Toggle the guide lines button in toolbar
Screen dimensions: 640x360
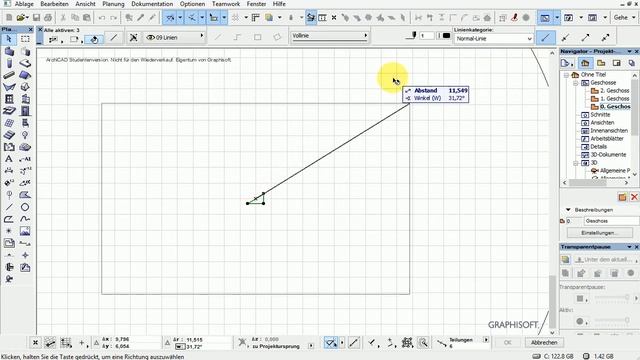(170, 18)
